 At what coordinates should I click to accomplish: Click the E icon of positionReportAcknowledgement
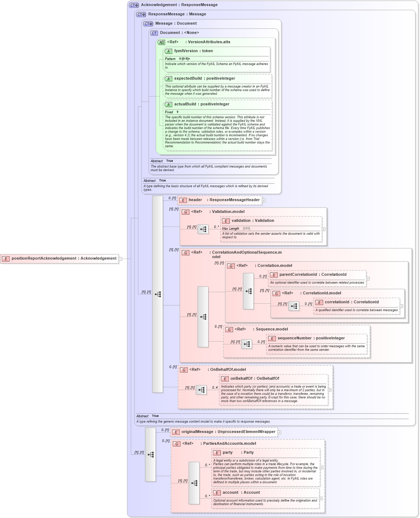(6, 259)
